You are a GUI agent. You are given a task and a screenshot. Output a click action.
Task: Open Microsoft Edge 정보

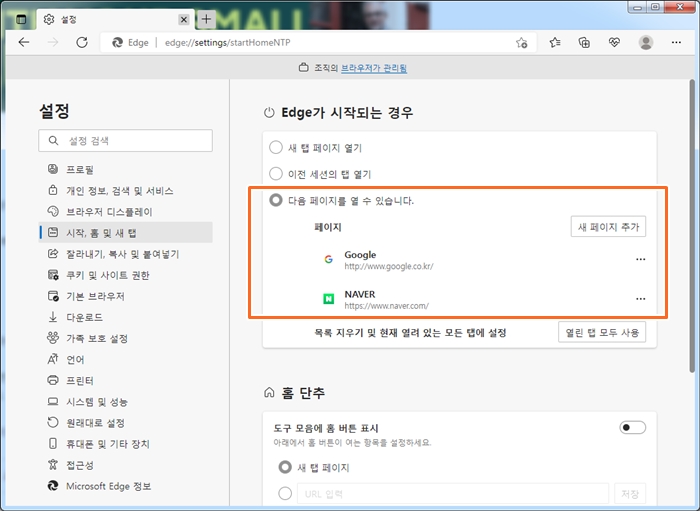[x=125, y=486]
